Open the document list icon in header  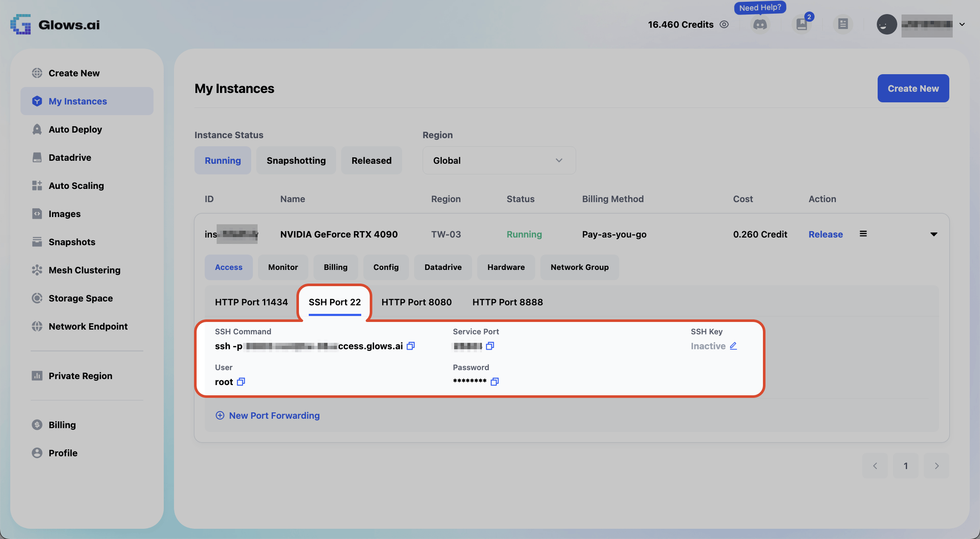843,24
